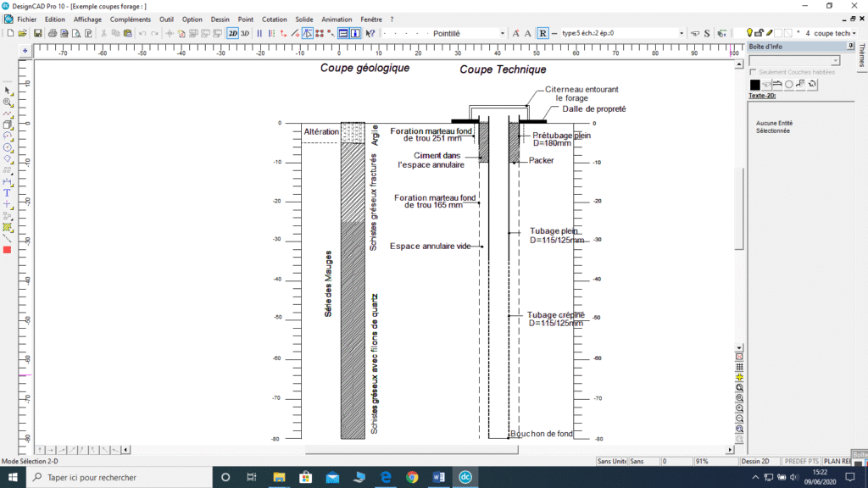
Task: Click the Save floppy disk icon
Action: click(x=37, y=33)
